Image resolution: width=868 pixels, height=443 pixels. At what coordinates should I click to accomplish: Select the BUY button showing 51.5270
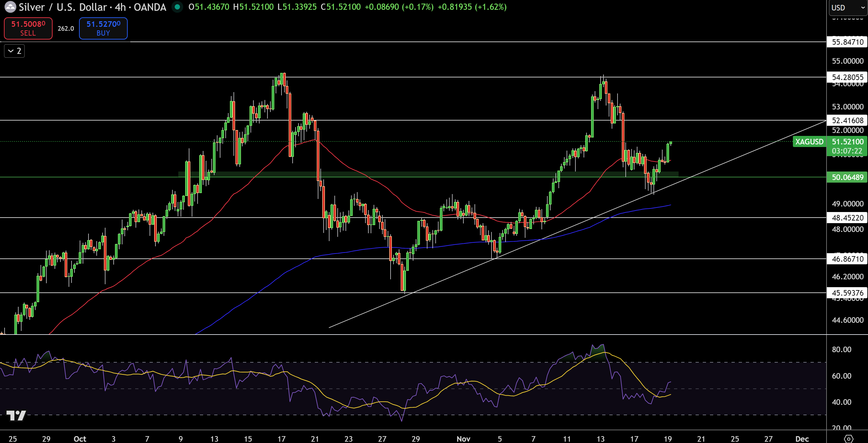[x=103, y=28]
